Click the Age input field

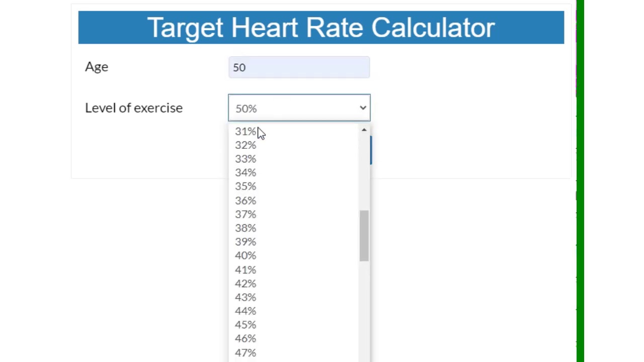tap(299, 67)
